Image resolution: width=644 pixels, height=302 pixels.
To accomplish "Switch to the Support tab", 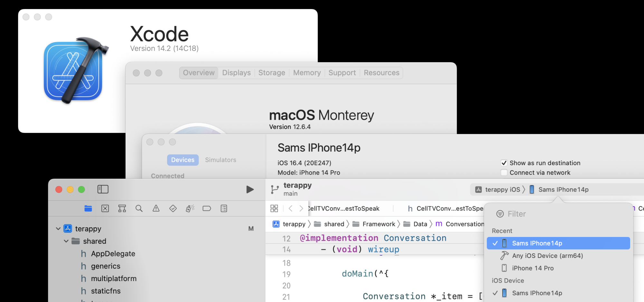I will pyautogui.click(x=342, y=73).
